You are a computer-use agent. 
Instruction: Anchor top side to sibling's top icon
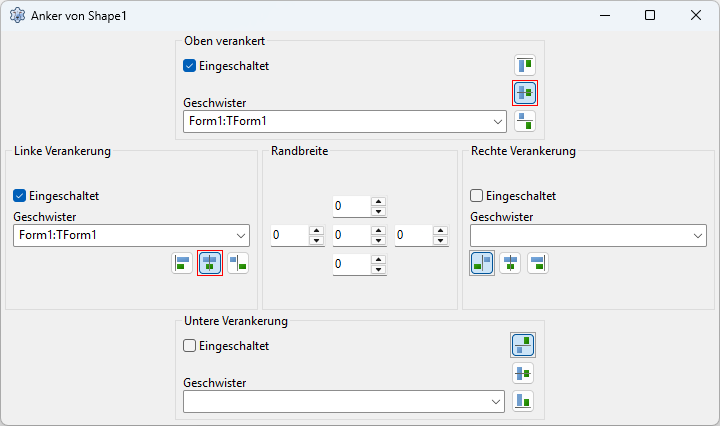tap(525, 65)
